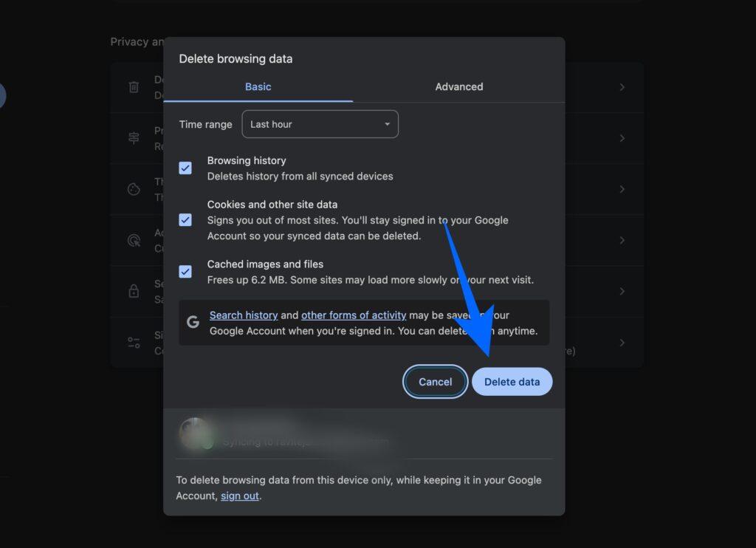
Task: Click the Google G logo icon
Action: 193,322
